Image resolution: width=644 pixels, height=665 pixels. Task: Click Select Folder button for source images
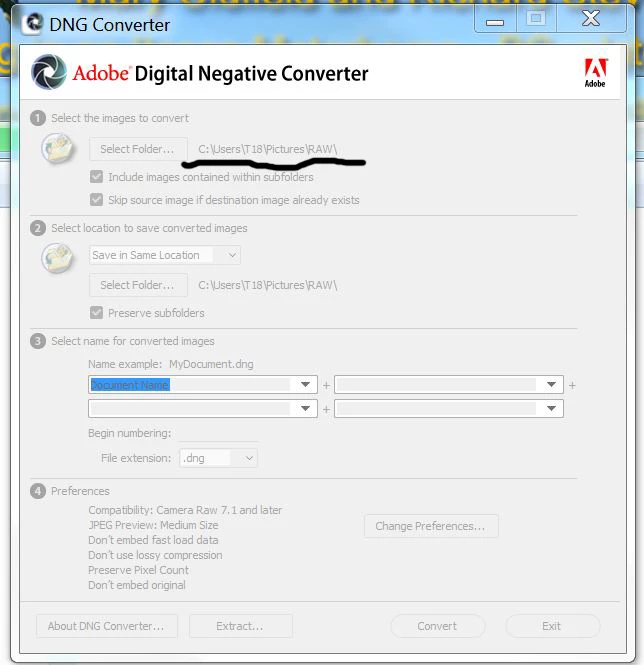point(138,149)
